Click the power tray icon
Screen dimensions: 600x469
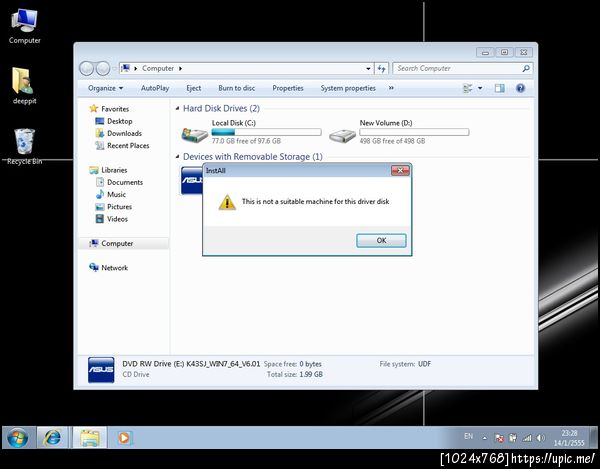click(x=513, y=438)
